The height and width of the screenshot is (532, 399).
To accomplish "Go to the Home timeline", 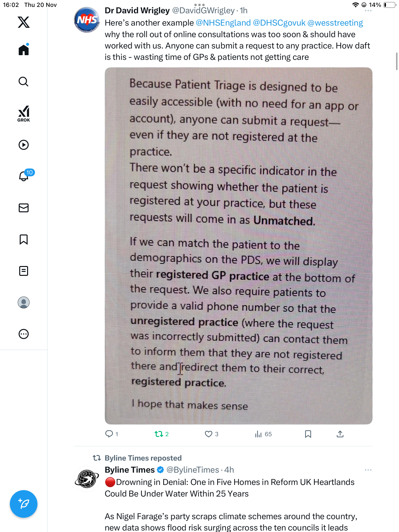I will pyautogui.click(x=24, y=50).
